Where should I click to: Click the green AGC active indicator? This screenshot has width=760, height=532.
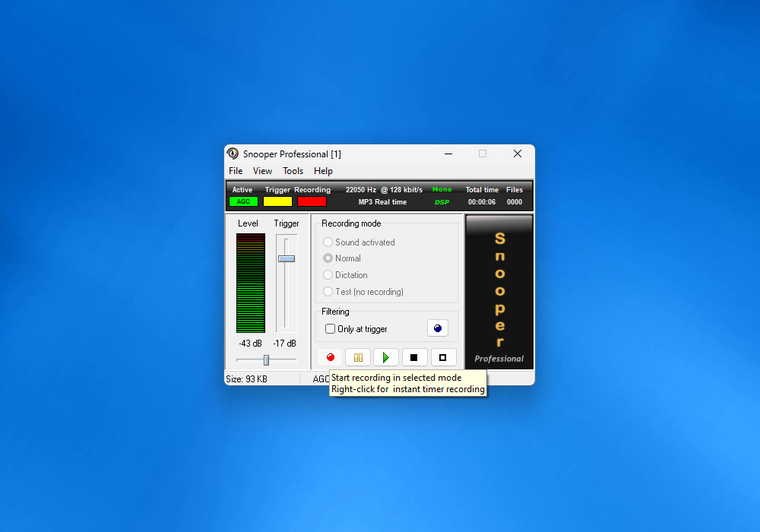pyautogui.click(x=243, y=201)
